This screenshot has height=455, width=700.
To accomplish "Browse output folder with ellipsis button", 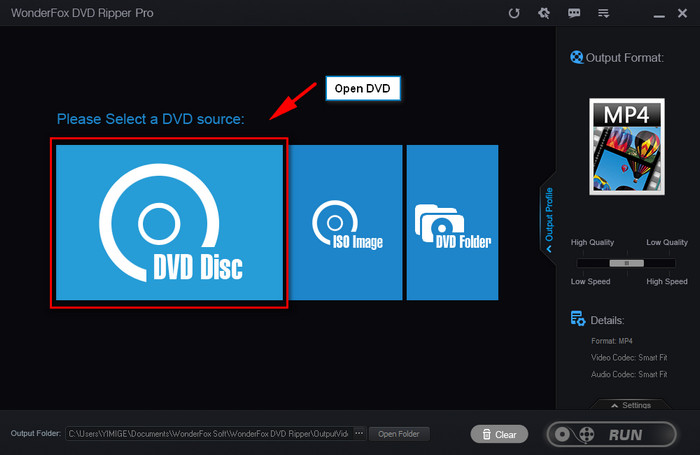I will click(x=359, y=434).
